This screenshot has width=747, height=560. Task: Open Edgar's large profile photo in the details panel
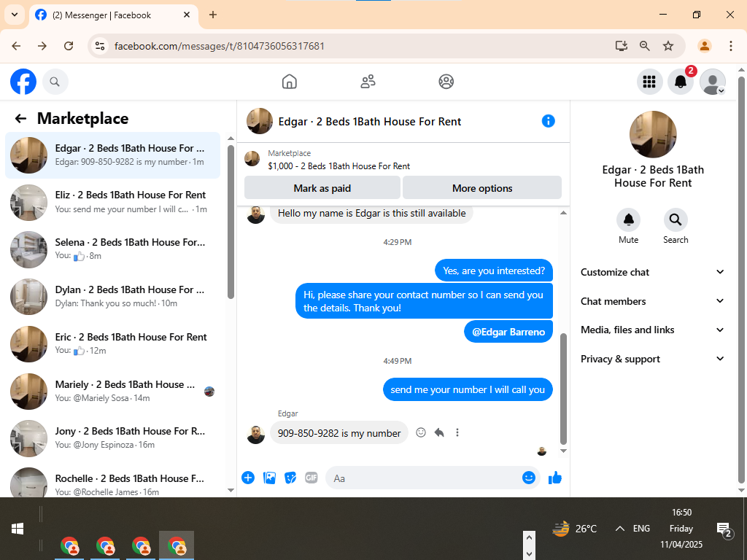(653, 134)
